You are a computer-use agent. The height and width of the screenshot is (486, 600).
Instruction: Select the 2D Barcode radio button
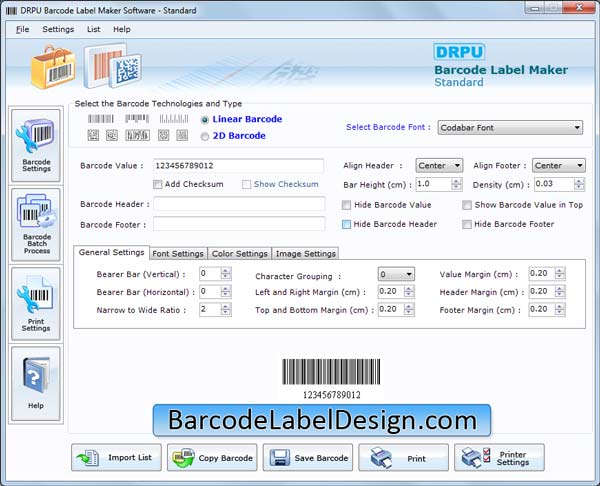click(x=205, y=136)
